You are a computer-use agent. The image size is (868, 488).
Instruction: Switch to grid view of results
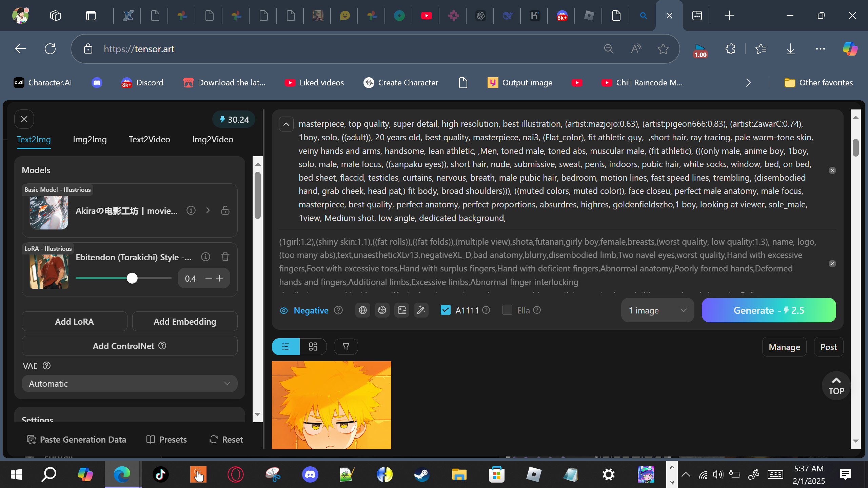[313, 346]
